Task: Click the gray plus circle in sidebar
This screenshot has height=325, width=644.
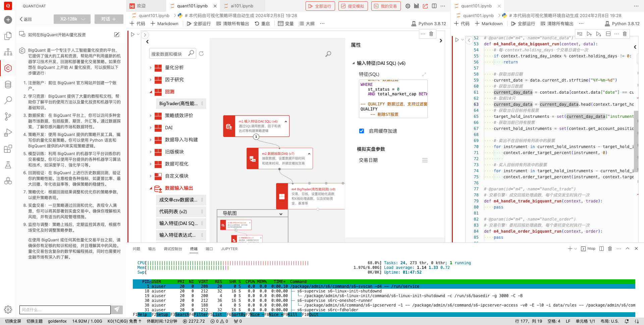Action: 8,20
